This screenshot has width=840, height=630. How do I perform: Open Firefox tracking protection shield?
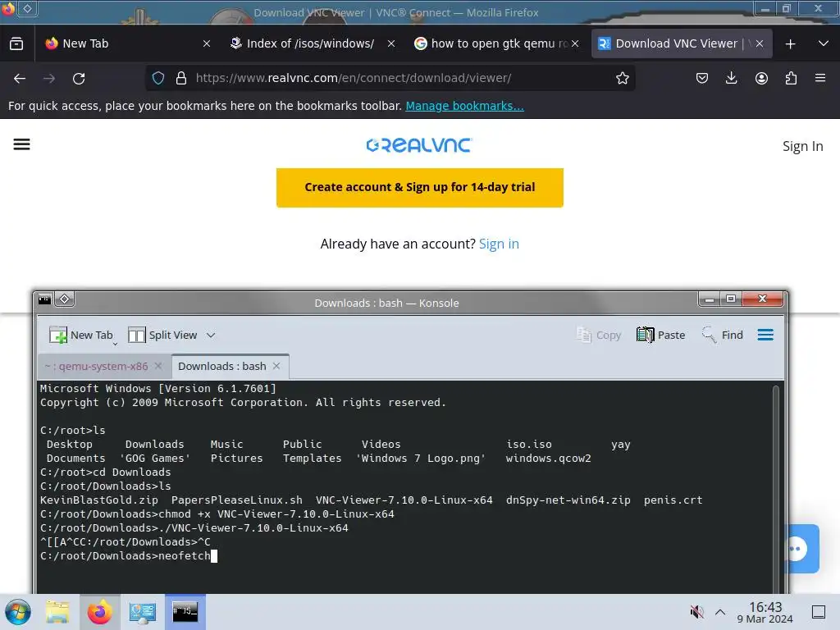[x=158, y=78]
